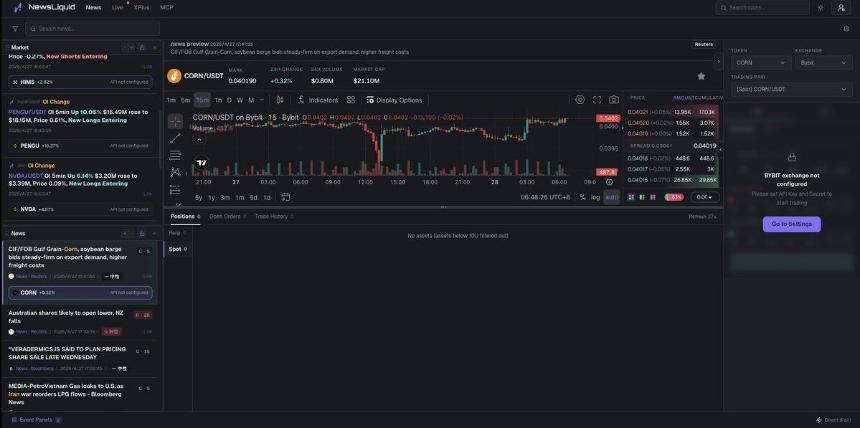Screen dimensions: 860x428
Task: Show both sides of order book
Action: pos(631,197)
